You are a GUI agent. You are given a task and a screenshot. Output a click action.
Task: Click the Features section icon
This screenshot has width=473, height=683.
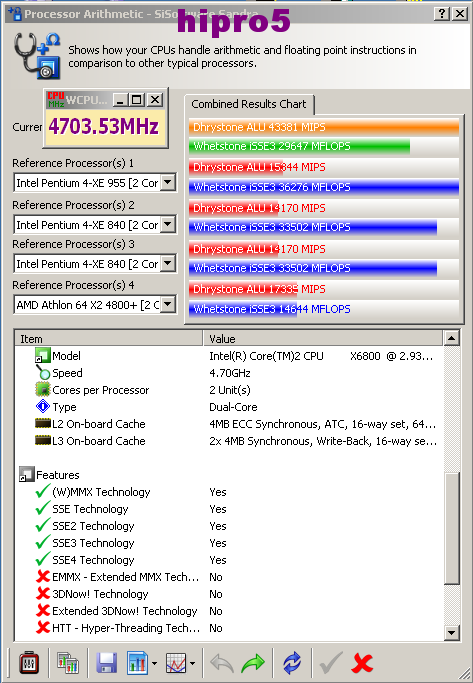(x=27, y=474)
